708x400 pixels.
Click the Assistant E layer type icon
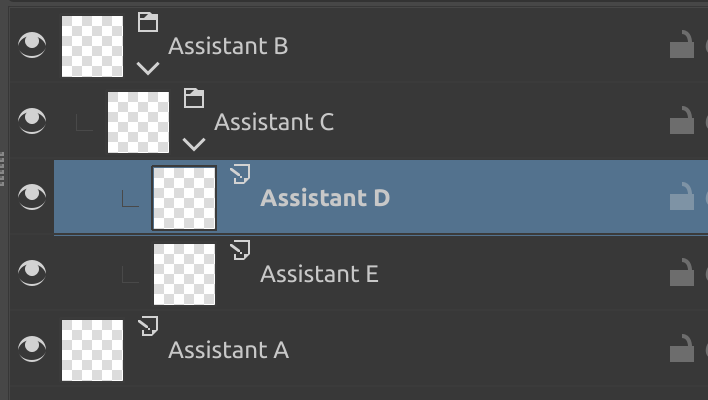point(240,250)
